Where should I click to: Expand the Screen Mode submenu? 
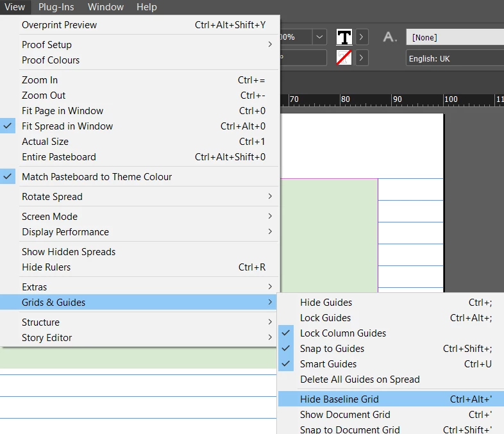point(139,216)
